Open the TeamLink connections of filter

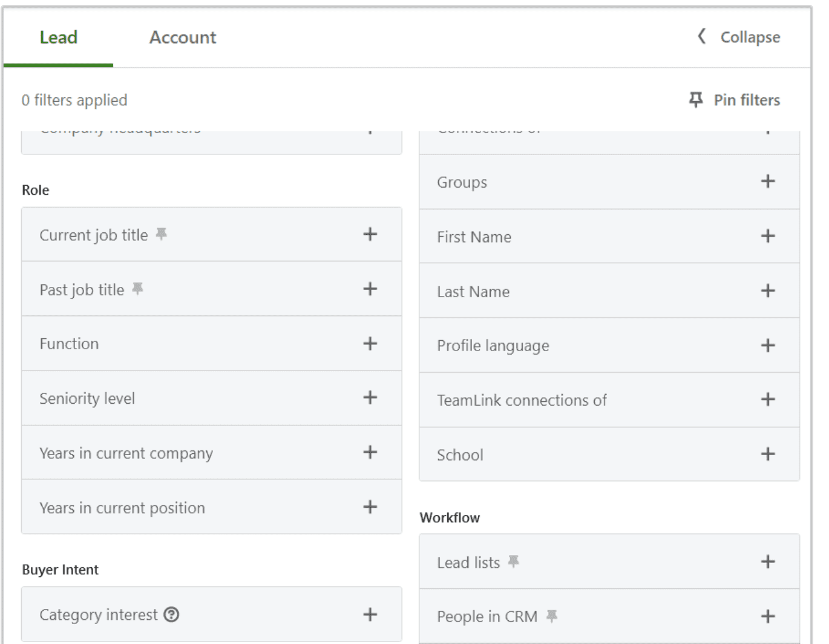point(768,399)
